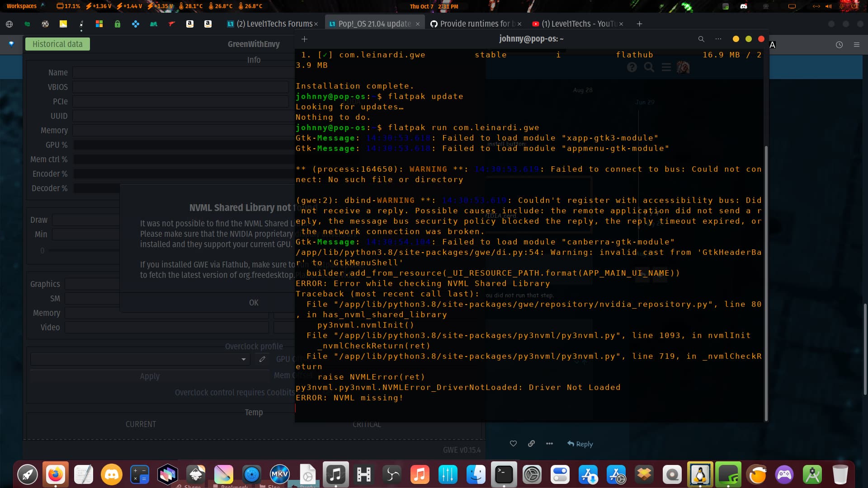Click the pencil edit icon beside Overclock profile
The width and height of the screenshot is (868, 488).
tap(262, 359)
